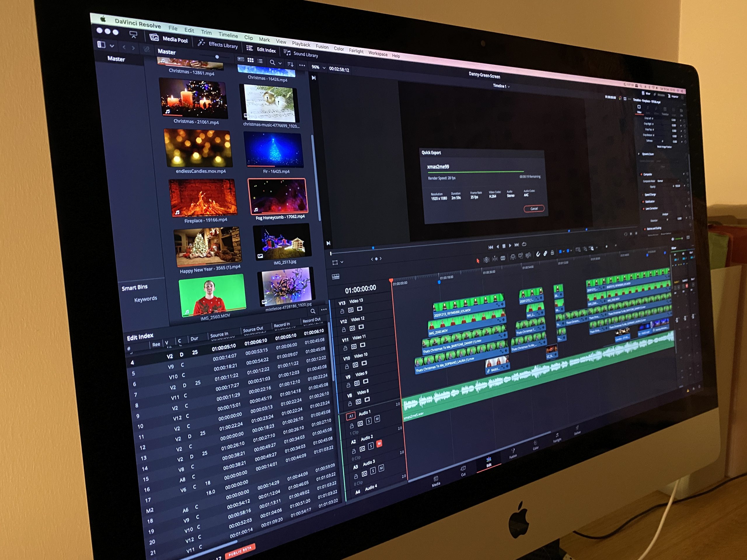This screenshot has height=560, width=747.
Task: Click the Quick Export render progress bar
Action: pos(476,172)
